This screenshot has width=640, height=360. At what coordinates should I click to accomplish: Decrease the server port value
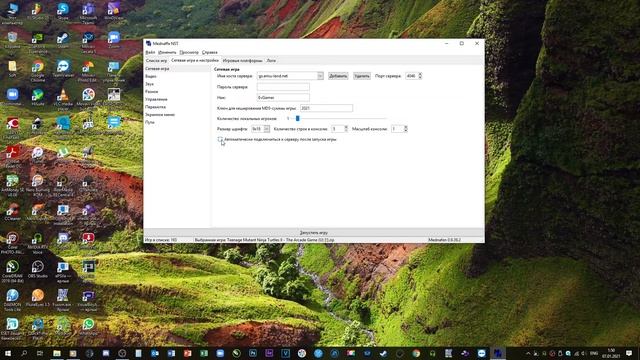coord(420,78)
